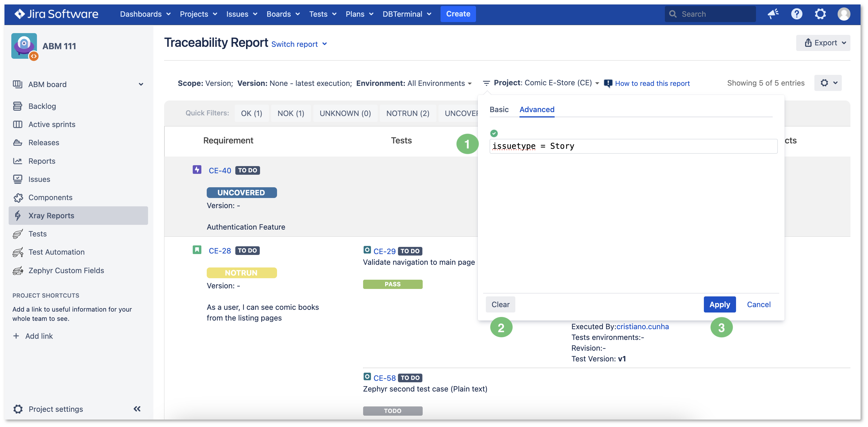Image resolution: width=868 pixels, height=427 pixels.
Task: Click Add link under Project Shortcuts
Action: pos(33,336)
